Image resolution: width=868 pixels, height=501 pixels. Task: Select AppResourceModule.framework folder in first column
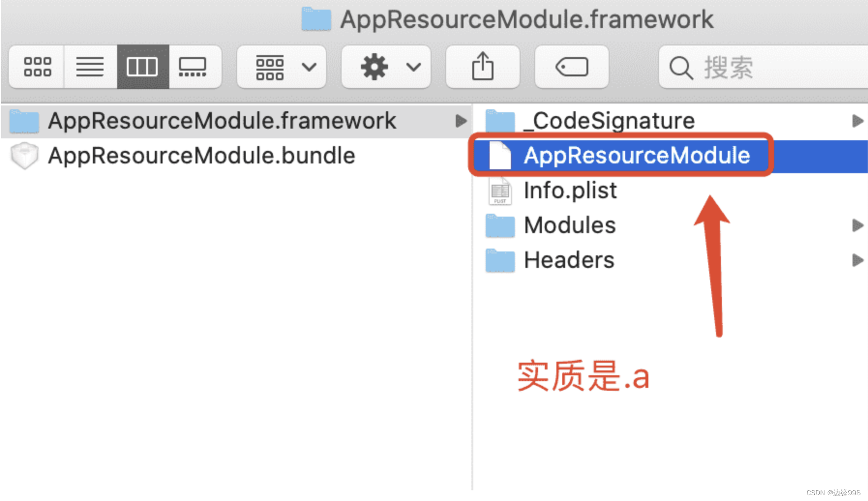point(222,121)
